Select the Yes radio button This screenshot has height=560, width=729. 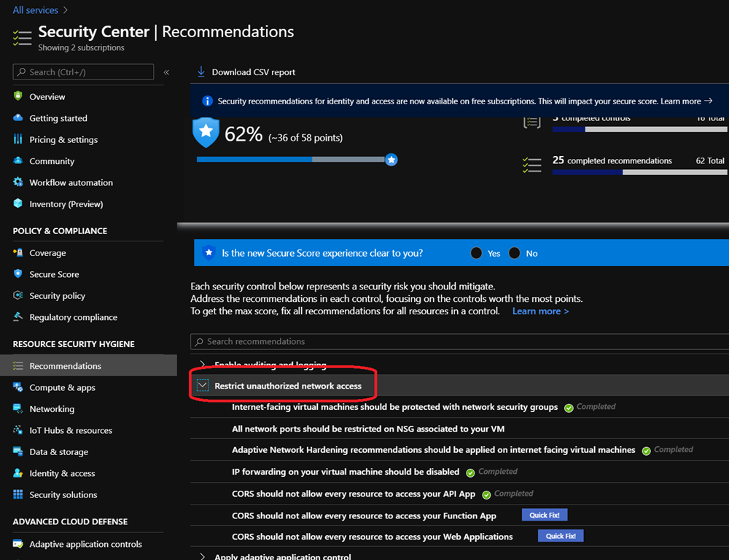pos(476,253)
